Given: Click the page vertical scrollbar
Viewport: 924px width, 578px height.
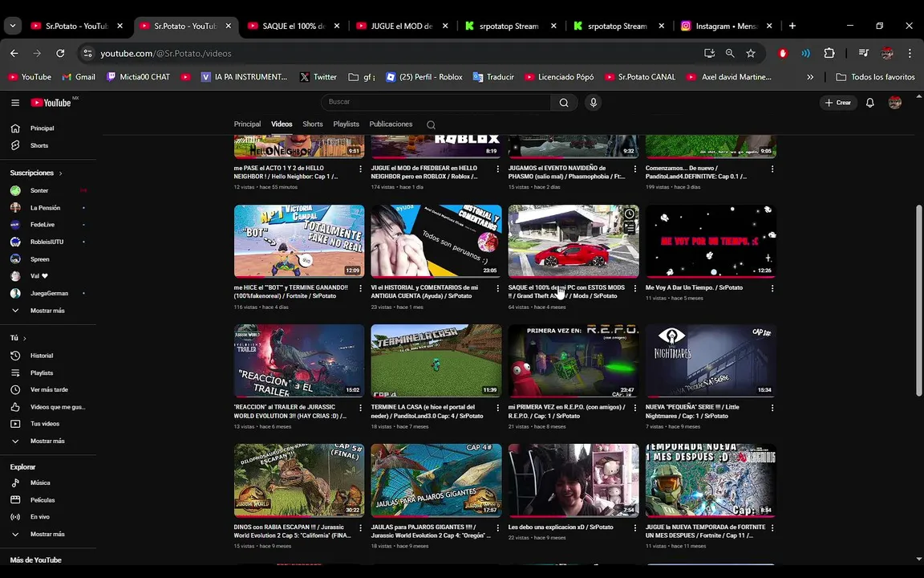Looking at the screenshot, I should click(x=918, y=300).
